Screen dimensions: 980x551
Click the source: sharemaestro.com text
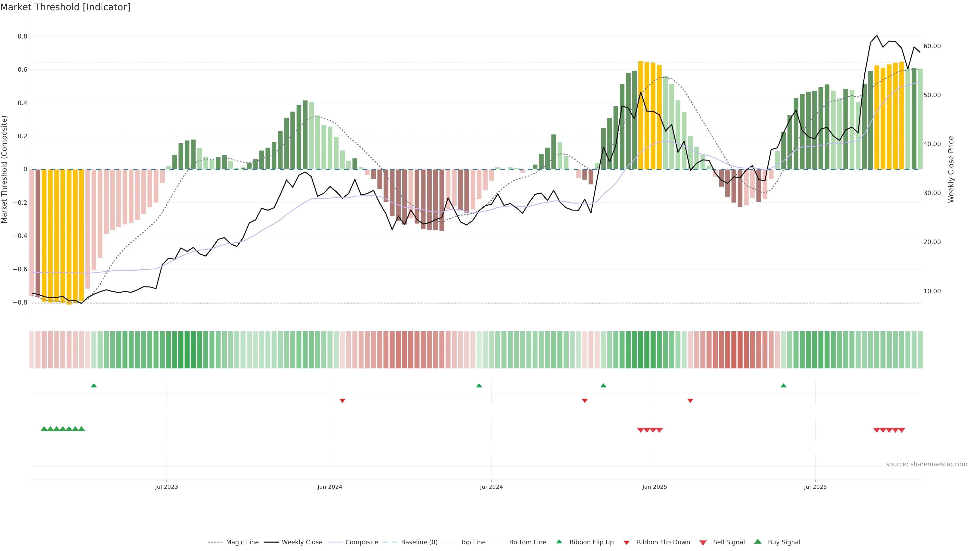coord(926,464)
